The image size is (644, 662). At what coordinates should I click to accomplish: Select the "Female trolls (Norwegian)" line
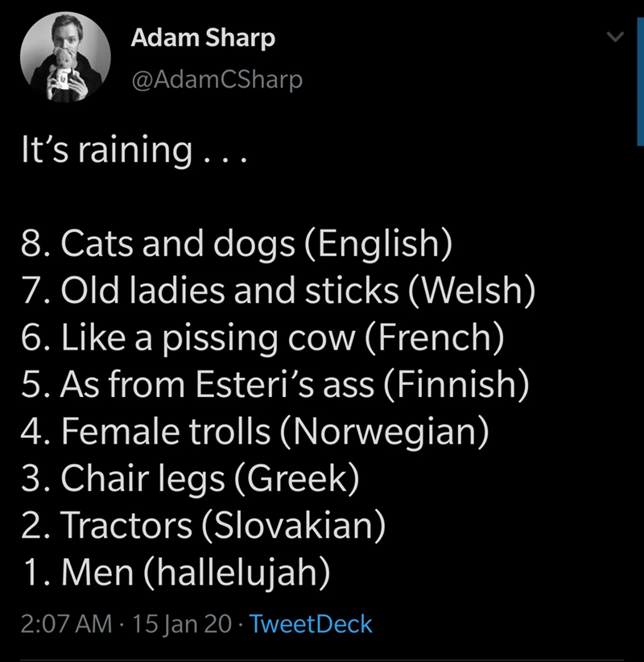coord(254,432)
